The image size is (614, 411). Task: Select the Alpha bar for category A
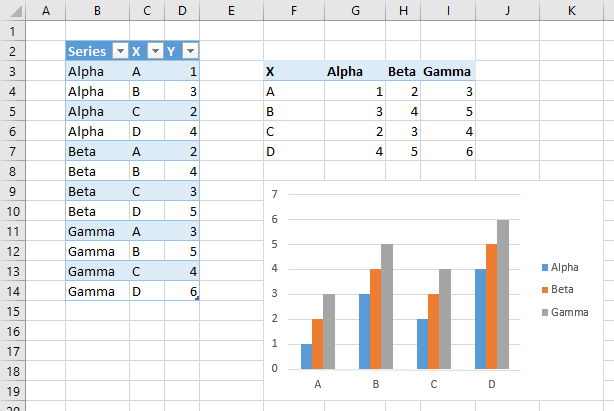click(307, 357)
